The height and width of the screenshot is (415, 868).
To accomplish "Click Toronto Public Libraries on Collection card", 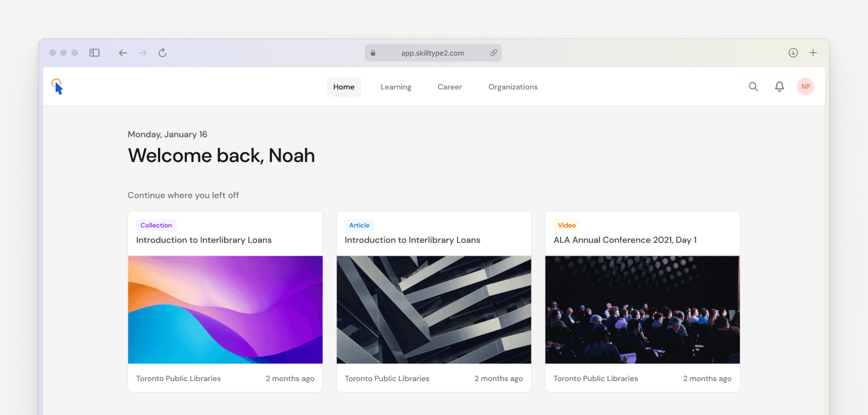I will point(179,378).
